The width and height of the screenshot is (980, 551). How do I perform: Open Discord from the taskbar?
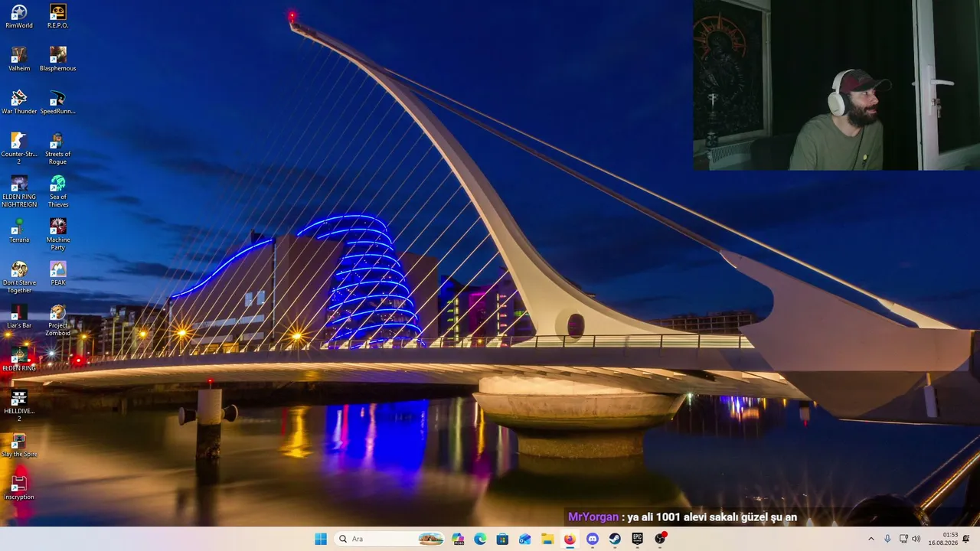point(592,539)
